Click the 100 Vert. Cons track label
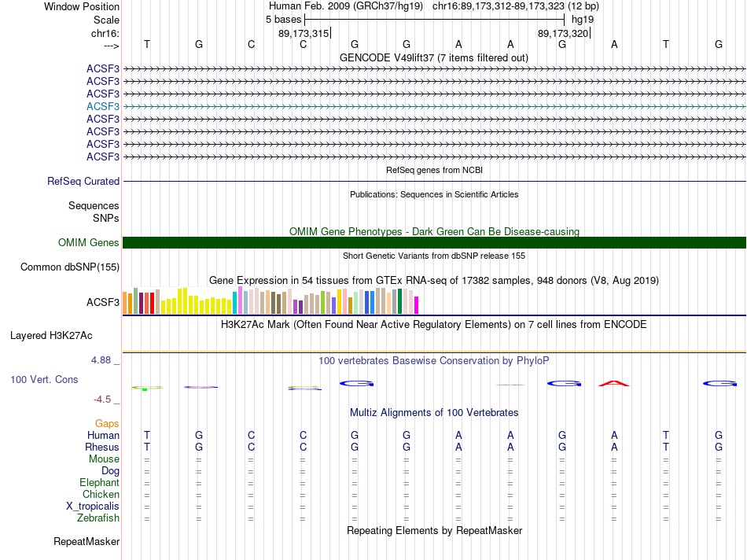This screenshot has height=560, width=747. [44, 379]
